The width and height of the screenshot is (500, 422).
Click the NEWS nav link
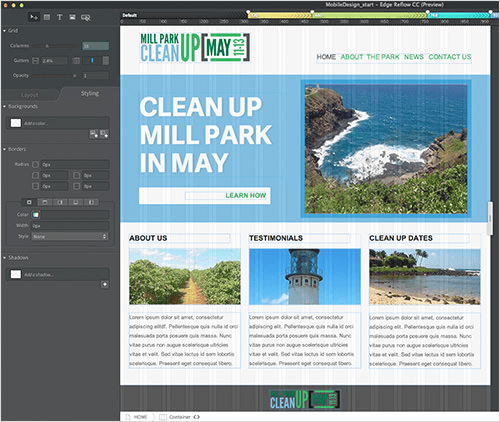pyautogui.click(x=414, y=57)
